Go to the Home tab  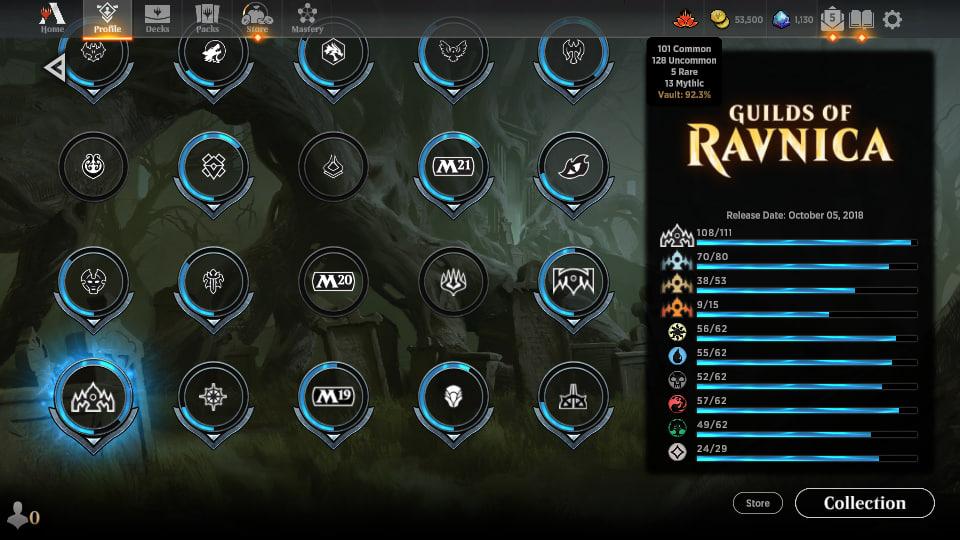coord(52,18)
